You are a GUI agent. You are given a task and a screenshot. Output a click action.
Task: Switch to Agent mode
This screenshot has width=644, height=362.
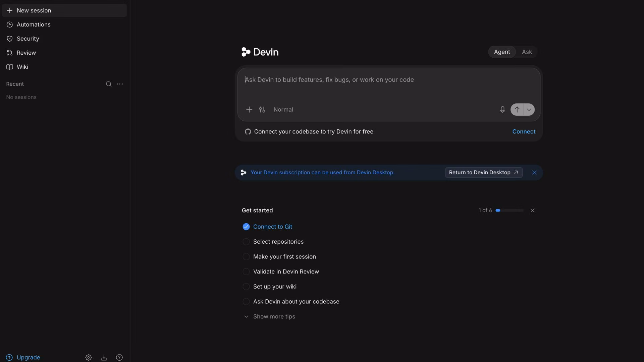pos(502,52)
